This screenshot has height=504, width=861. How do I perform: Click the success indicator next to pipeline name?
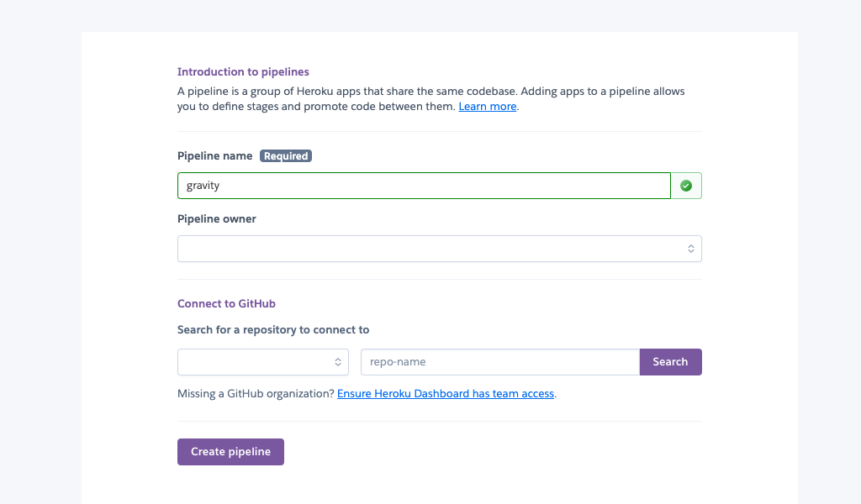(685, 185)
